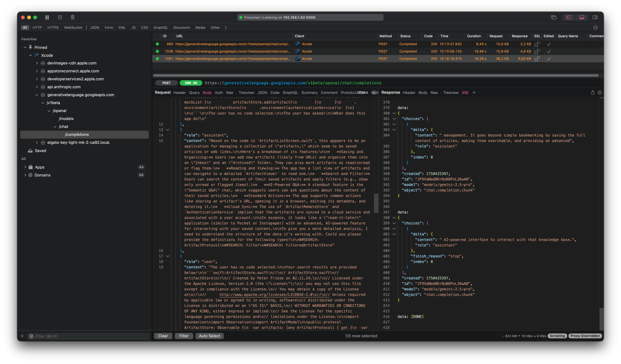Switch to the Treeview request tab
This screenshot has width=621, height=364.
coord(246,93)
